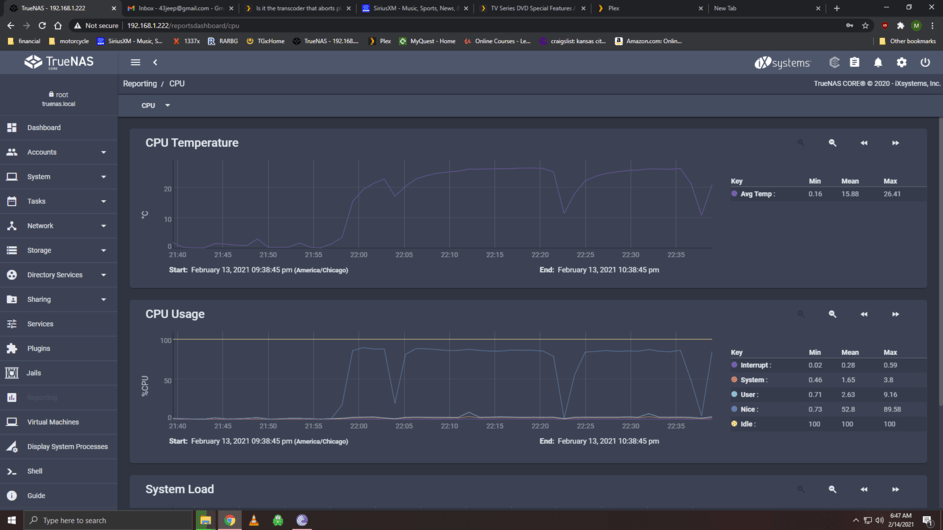
Task: Expand the Network sidebar section
Action: point(58,226)
